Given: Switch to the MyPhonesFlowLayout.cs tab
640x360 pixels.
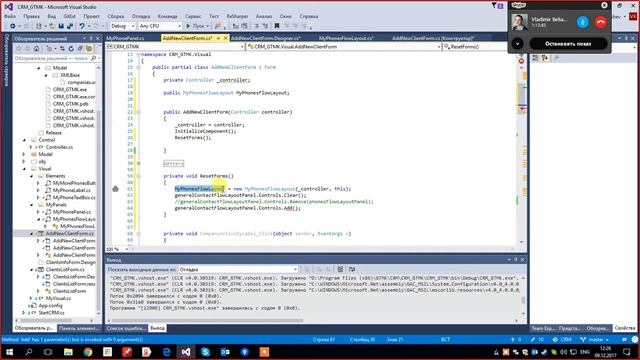Looking at the screenshot, I should click(x=346, y=38).
